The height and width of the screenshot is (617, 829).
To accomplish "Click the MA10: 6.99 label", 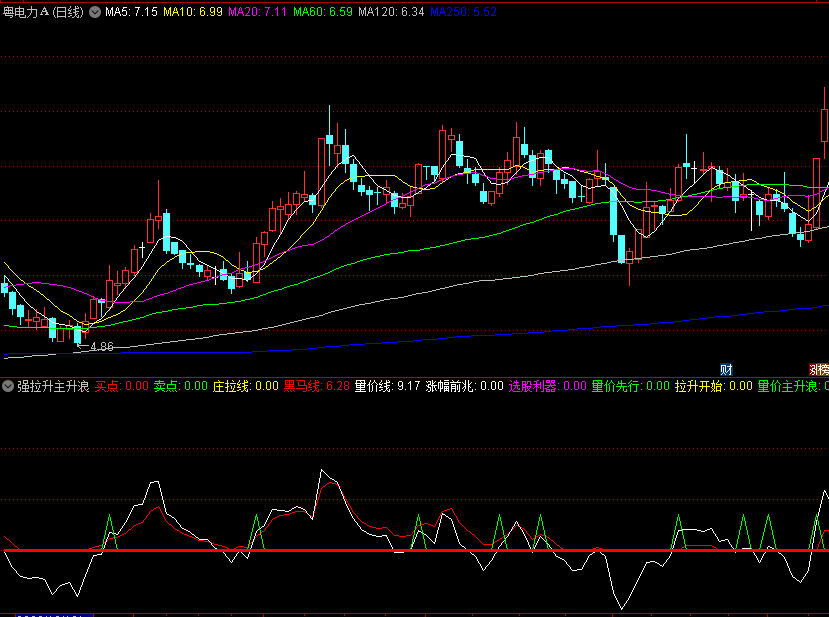I will tap(193, 12).
